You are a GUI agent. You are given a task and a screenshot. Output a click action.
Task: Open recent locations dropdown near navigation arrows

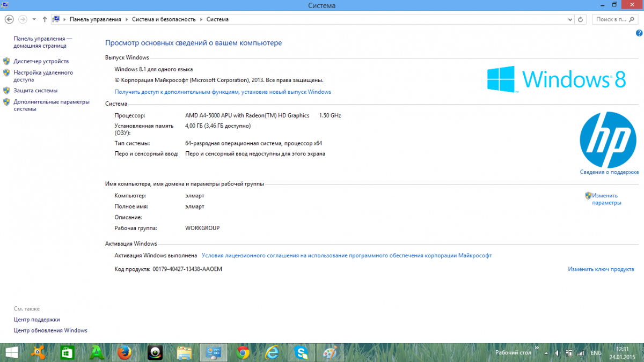coord(34,19)
